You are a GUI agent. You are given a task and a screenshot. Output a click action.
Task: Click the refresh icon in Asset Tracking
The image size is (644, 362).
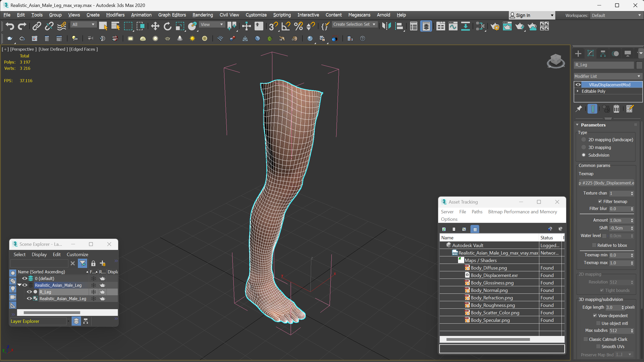(x=444, y=229)
